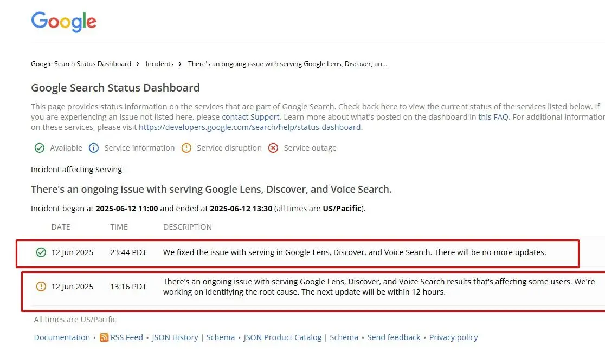Open the Privacy policy link
605x364 pixels.
click(453, 337)
